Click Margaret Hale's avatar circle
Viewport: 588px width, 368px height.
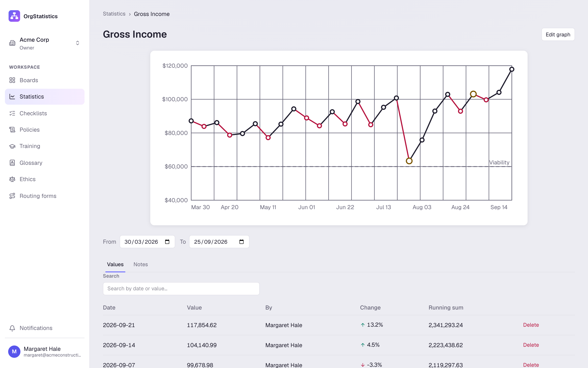[14, 352]
